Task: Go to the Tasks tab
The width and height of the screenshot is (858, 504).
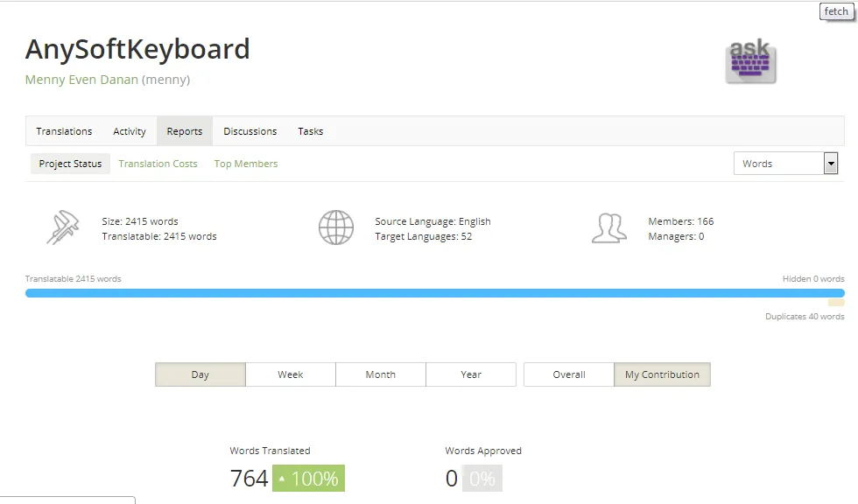Action: click(310, 131)
